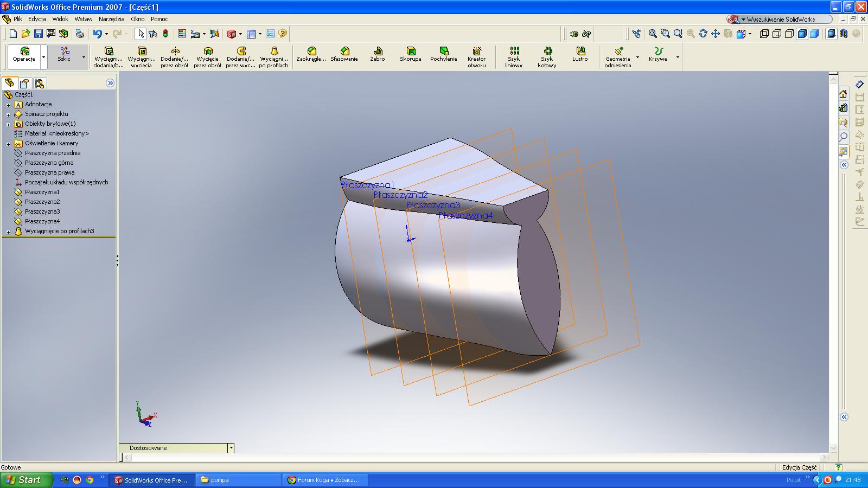
Task: Click the Szkic toolbar button
Action: [65, 55]
